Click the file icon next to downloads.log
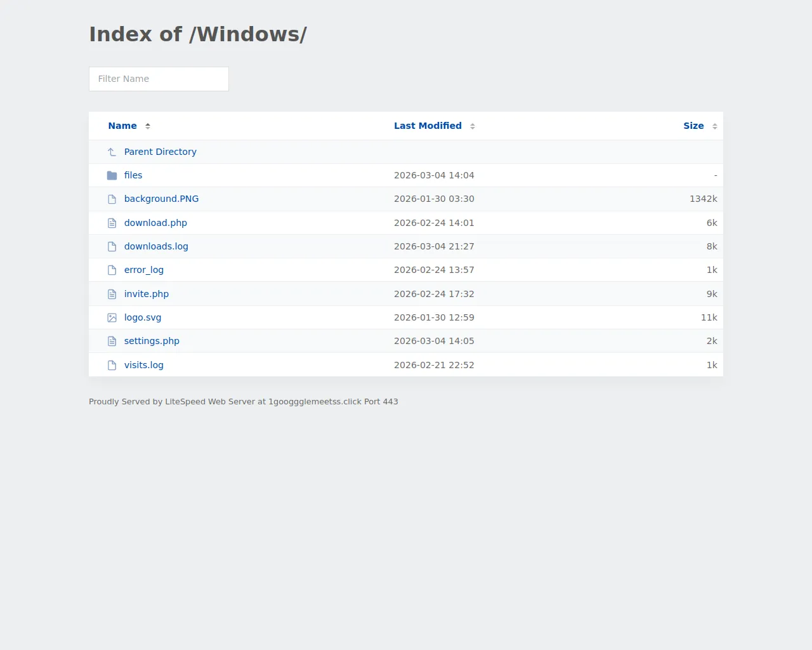The height and width of the screenshot is (650, 812). pos(112,246)
